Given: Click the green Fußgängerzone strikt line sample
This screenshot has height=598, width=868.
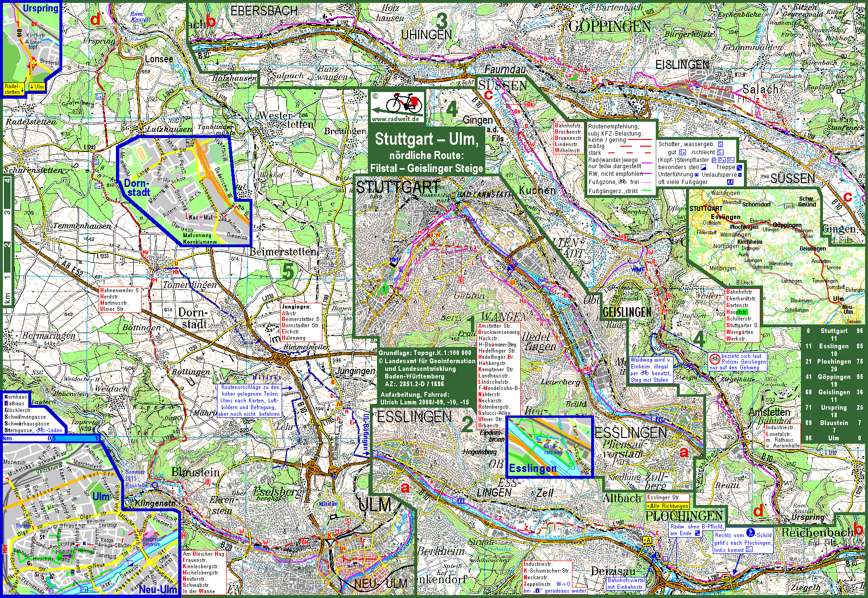Looking at the screenshot, I should click(x=647, y=191).
